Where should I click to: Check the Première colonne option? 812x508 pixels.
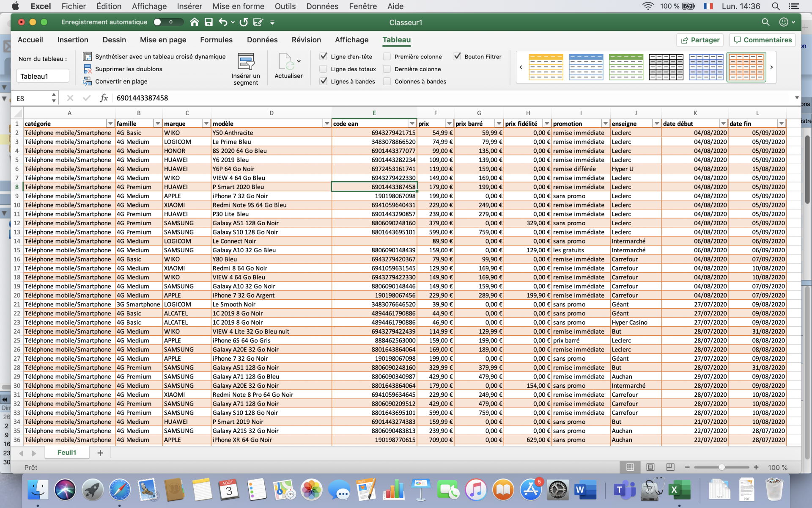pyautogui.click(x=387, y=56)
